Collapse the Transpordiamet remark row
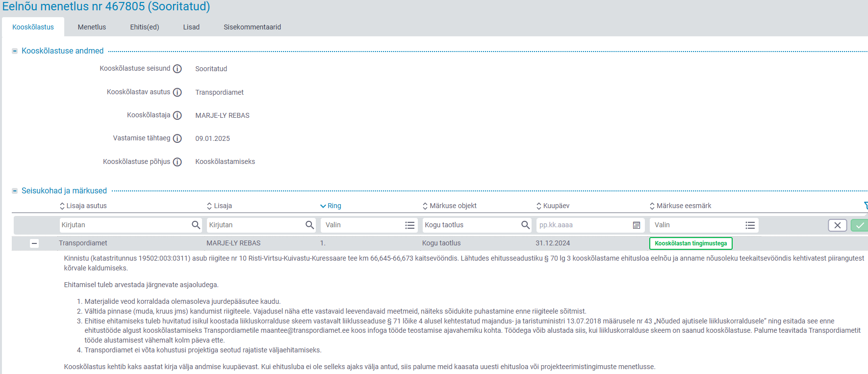This screenshot has width=868, height=374. point(34,243)
